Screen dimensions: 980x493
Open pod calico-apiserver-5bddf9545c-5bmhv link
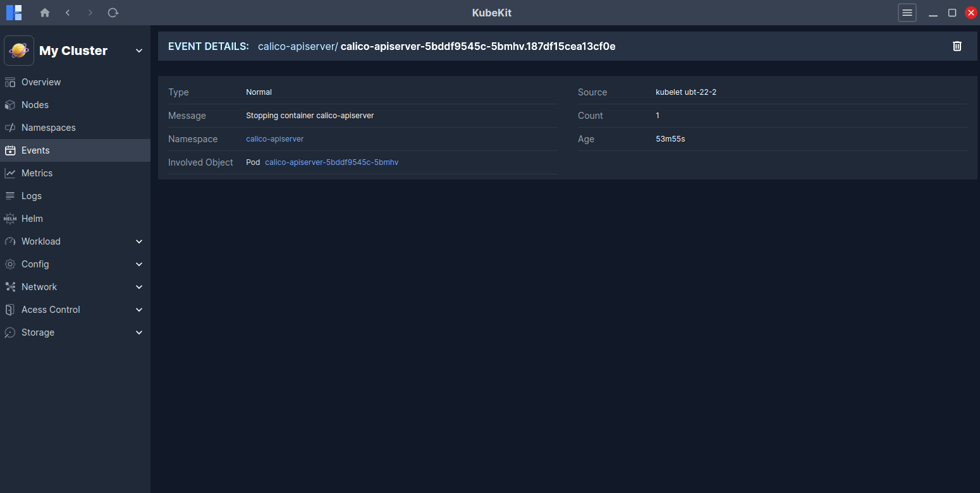(x=331, y=162)
